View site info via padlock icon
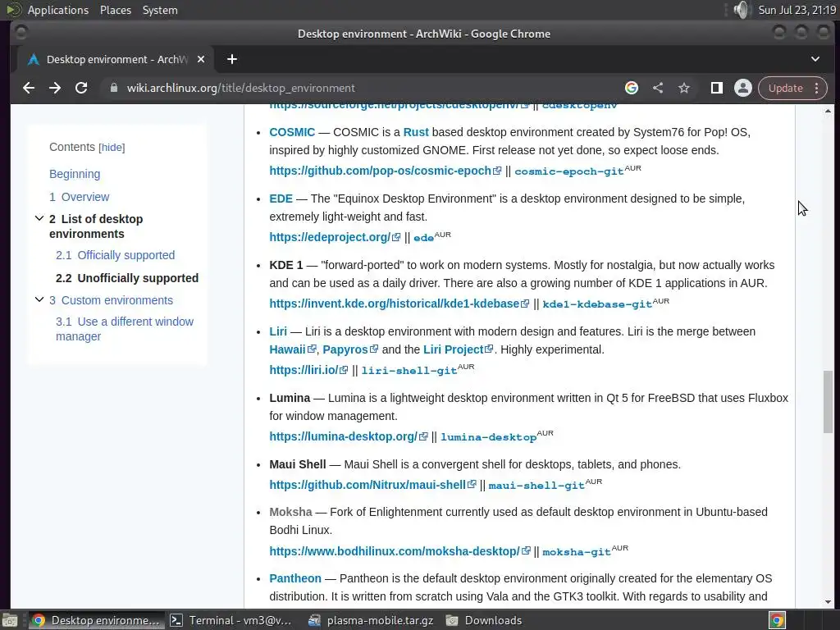 (x=113, y=88)
